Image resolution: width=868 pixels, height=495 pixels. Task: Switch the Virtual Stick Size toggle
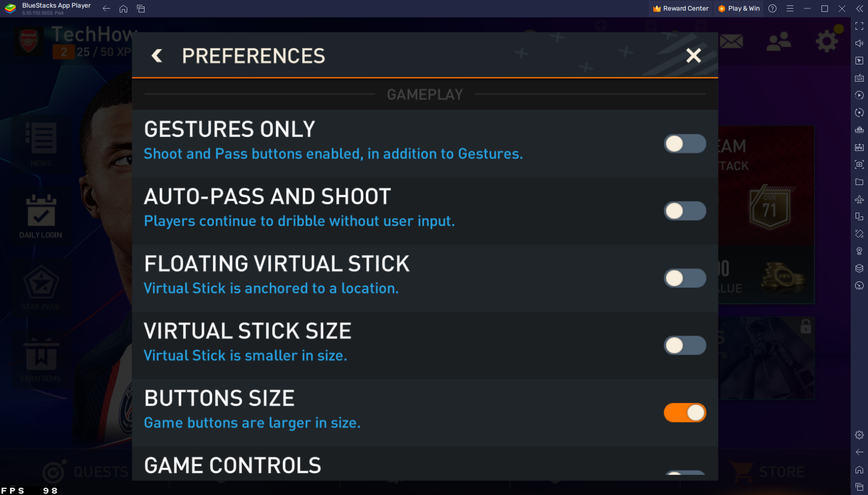coord(684,345)
